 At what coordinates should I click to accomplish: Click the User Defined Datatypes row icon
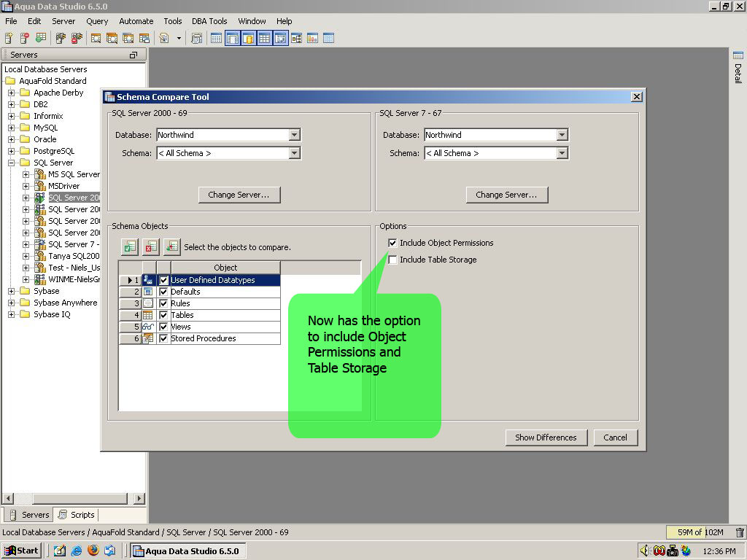(149, 280)
